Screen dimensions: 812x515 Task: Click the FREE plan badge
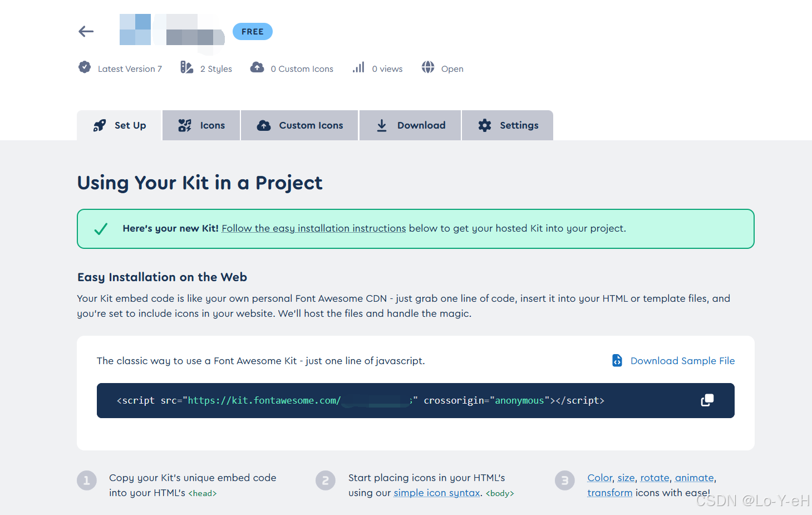coord(253,32)
